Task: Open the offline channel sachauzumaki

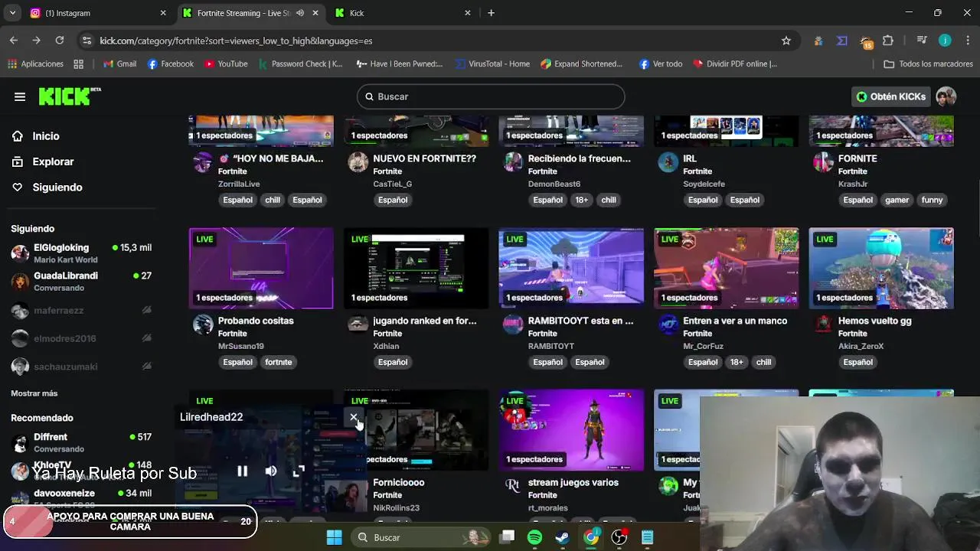Action: tap(80, 367)
